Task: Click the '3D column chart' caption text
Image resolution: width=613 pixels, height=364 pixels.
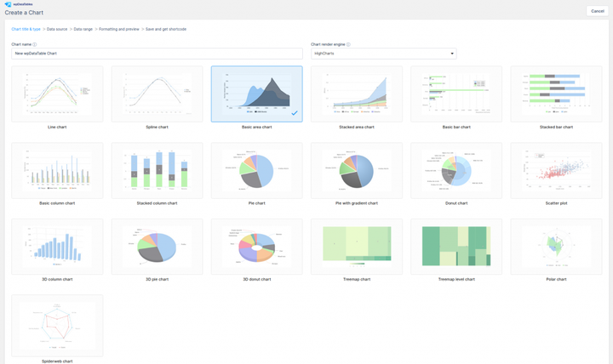Action: tap(57, 279)
